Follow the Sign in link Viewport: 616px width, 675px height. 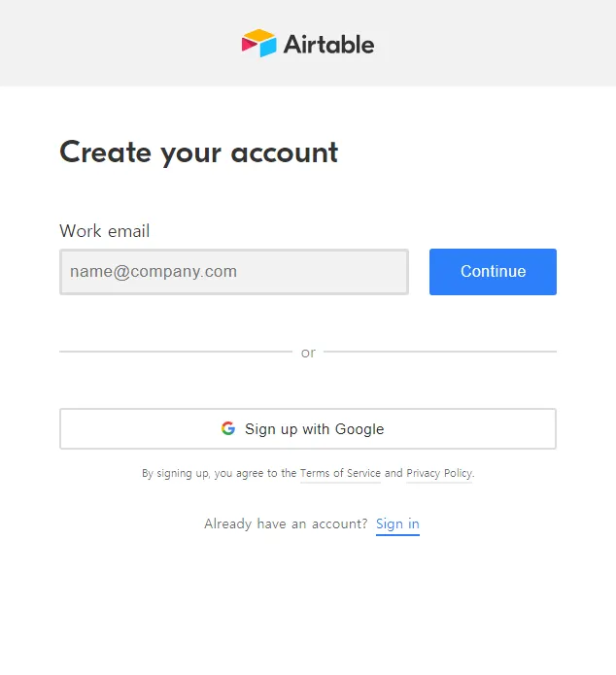pyautogui.click(x=397, y=524)
